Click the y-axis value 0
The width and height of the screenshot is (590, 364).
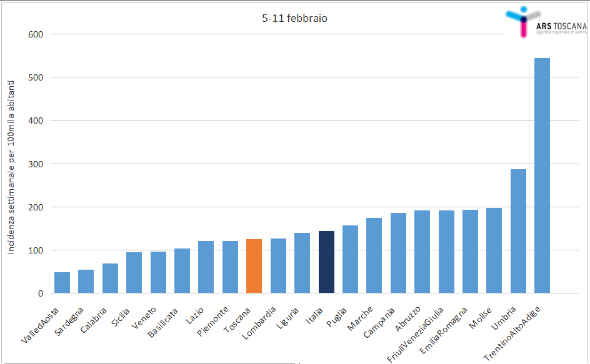point(41,293)
